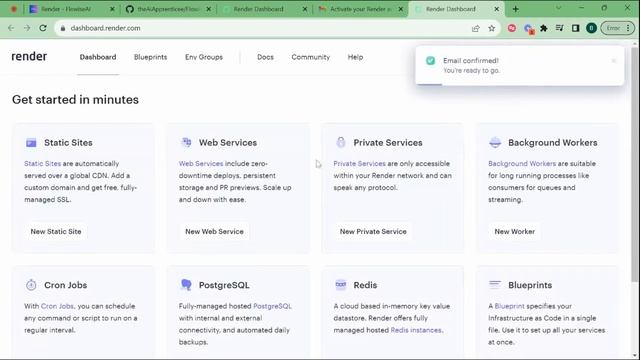
Task: Follow the Web Services text link
Action: 201,163
